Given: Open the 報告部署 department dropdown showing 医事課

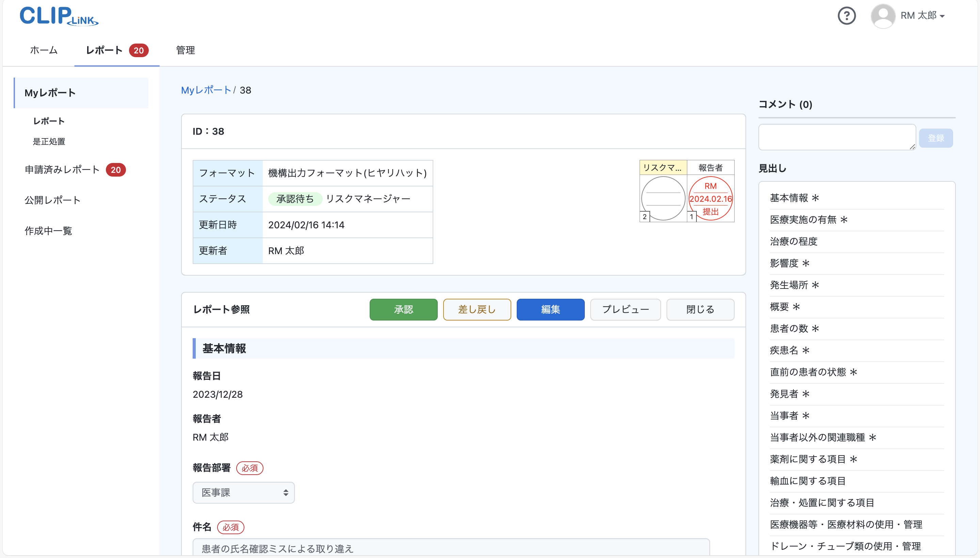Looking at the screenshot, I should pyautogui.click(x=243, y=492).
